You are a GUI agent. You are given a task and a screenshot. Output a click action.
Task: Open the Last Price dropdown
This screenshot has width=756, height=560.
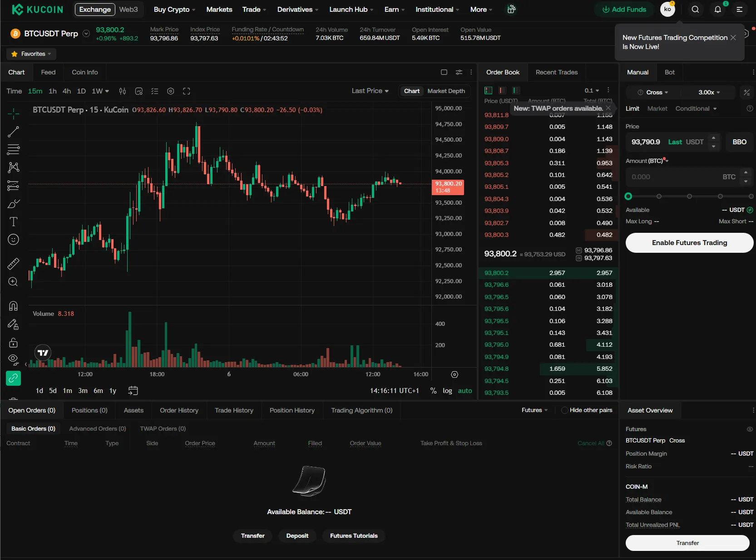click(x=370, y=91)
